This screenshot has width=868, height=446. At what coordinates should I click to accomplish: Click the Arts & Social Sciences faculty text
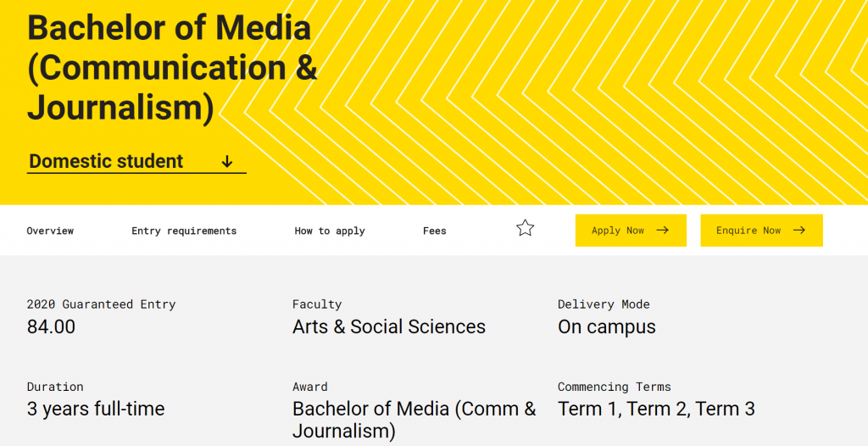(x=389, y=327)
